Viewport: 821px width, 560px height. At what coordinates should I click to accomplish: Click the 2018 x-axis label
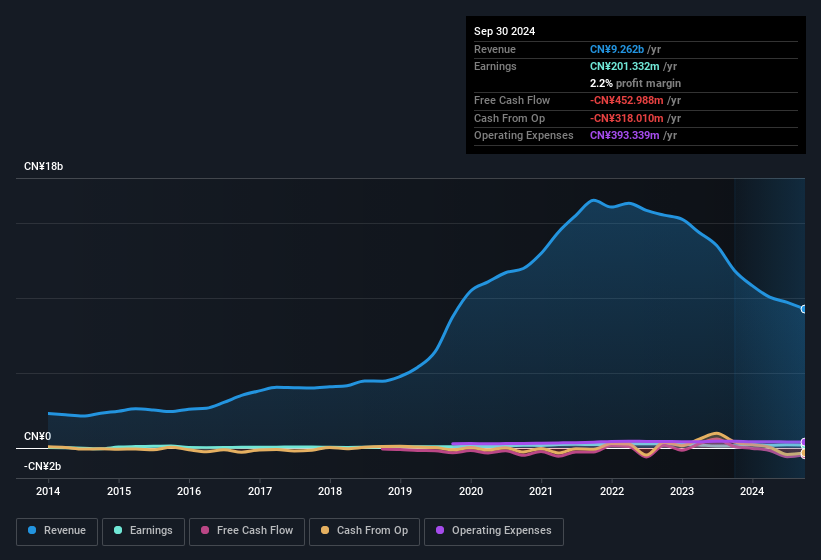click(x=330, y=491)
